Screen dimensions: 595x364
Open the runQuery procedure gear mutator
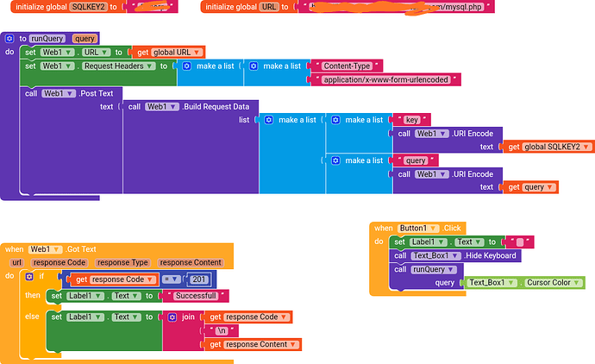(x=9, y=39)
